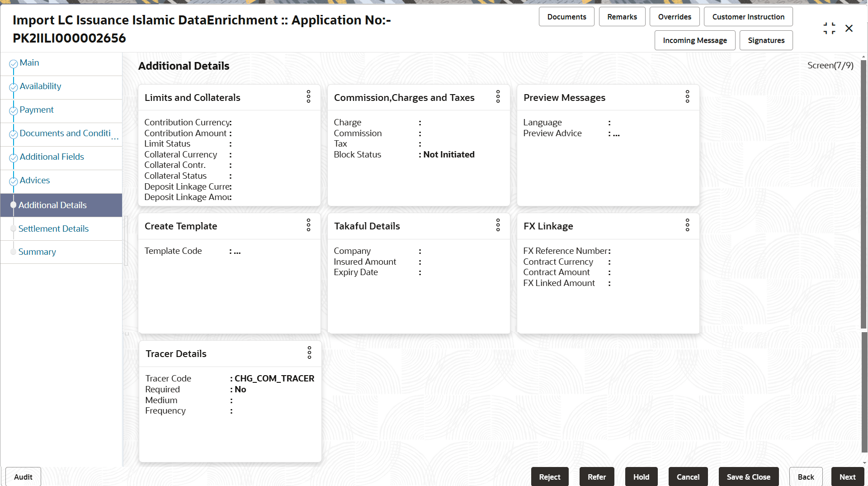Screen dimensions: 868x486
Task: Go to Settlement Details step
Action: [53, 229]
